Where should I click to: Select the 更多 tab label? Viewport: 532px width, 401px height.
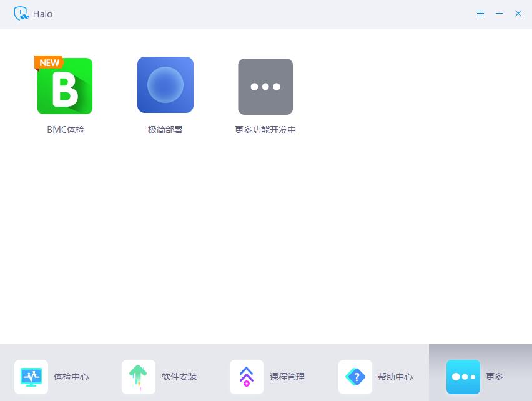click(x=495, y=377)
